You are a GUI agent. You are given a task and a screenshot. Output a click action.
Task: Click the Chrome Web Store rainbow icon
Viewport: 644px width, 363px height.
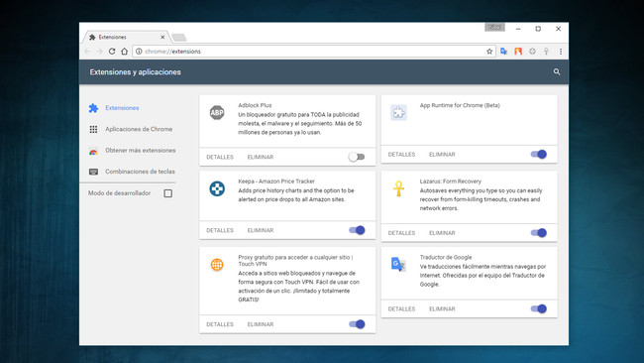click(94, 151)
